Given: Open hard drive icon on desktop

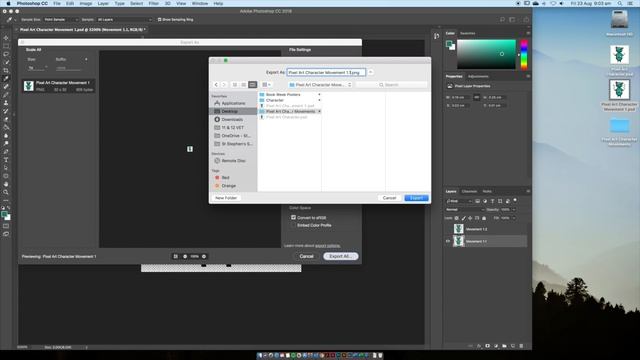Looking at the screenshot, I should [x=619, y=20].
